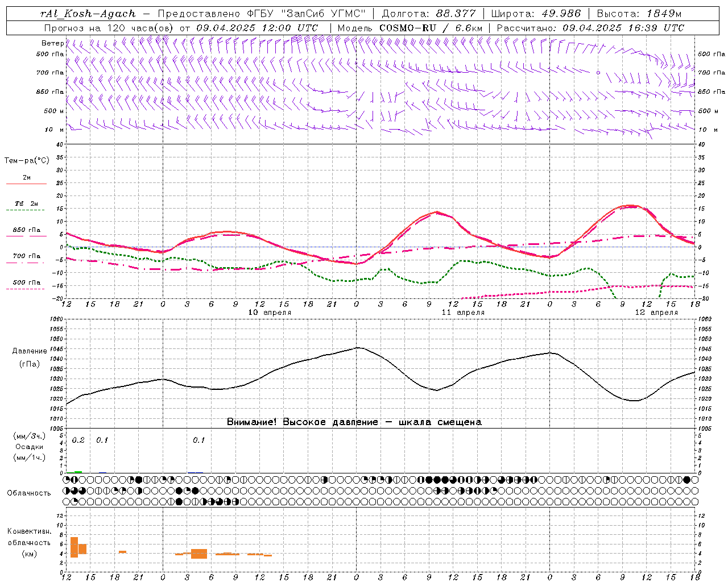Click the '(гПа)' unit label under Давление
The height and width of the screenshot is (582, 728).
(30, 364)
